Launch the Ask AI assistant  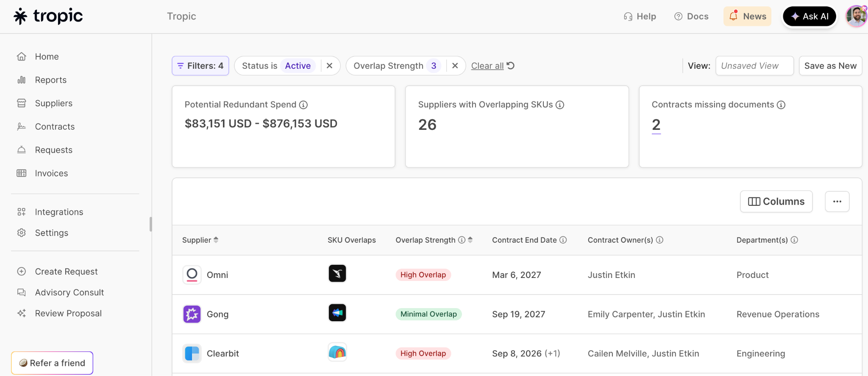(810, 16)
